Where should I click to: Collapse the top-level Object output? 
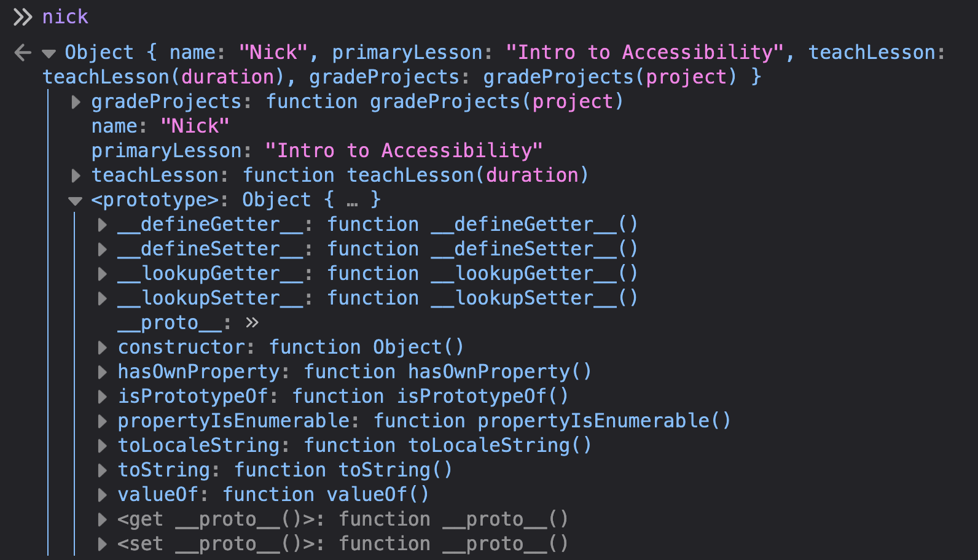49,53
